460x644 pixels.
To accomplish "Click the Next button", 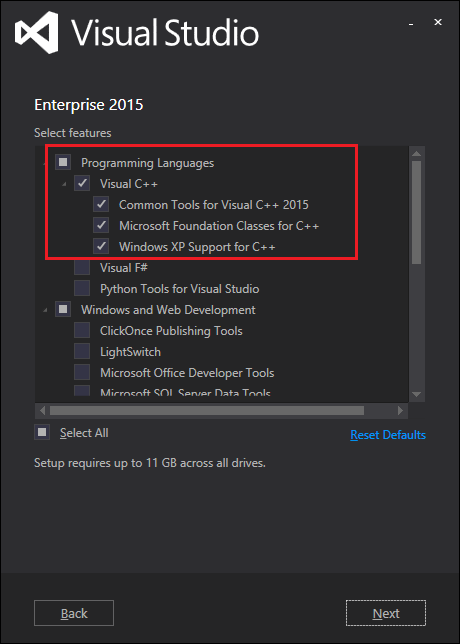I will [x=386, y=613].
